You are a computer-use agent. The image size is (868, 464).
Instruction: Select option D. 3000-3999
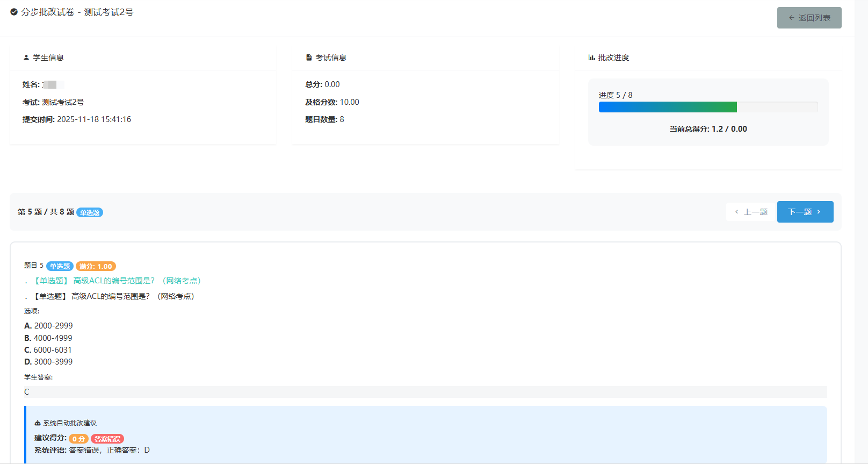[x=48, y=362]
